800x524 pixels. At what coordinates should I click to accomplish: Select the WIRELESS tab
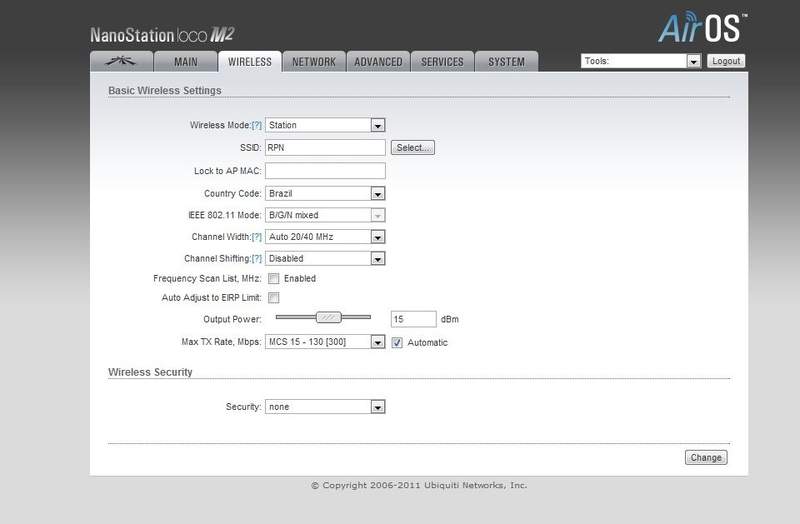pyautogui.click(x=249, y=61)
